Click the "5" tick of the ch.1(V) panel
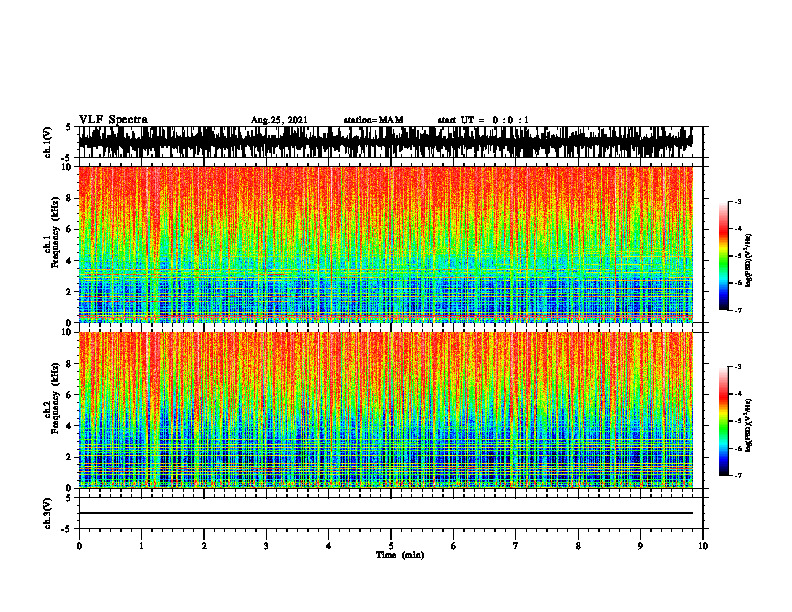This screenshot has width=792, height=612. click(x=70, y=127)
